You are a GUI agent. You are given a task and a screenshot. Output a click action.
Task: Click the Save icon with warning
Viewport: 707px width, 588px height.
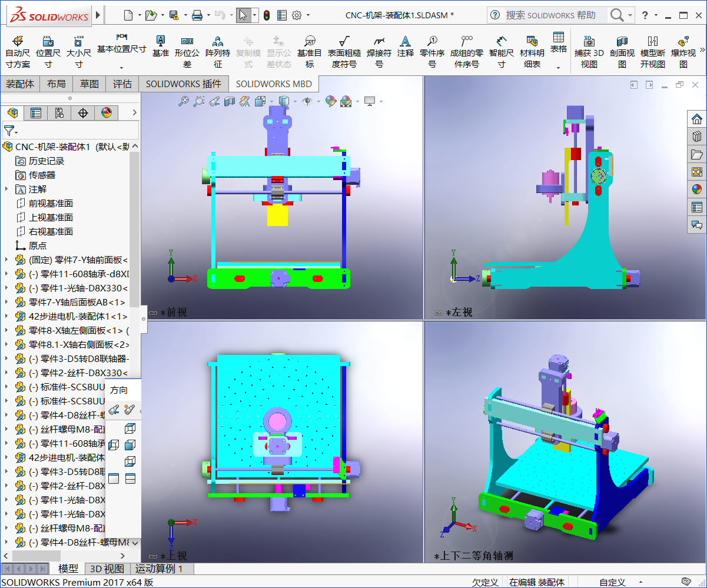[x=174, y=15]
